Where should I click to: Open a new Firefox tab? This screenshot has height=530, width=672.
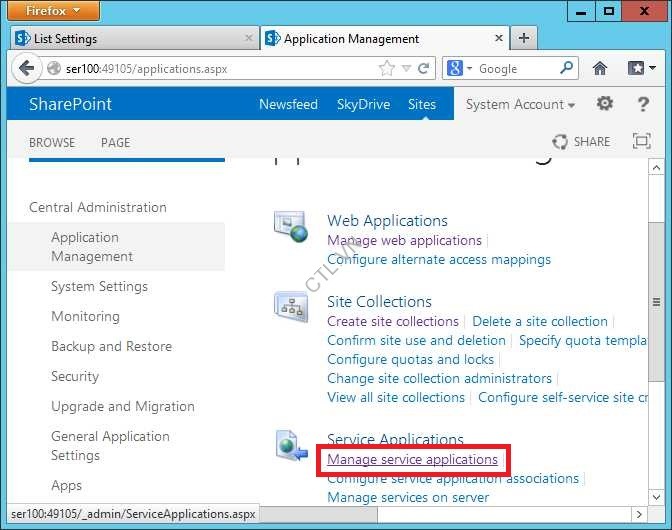(524, 38)
